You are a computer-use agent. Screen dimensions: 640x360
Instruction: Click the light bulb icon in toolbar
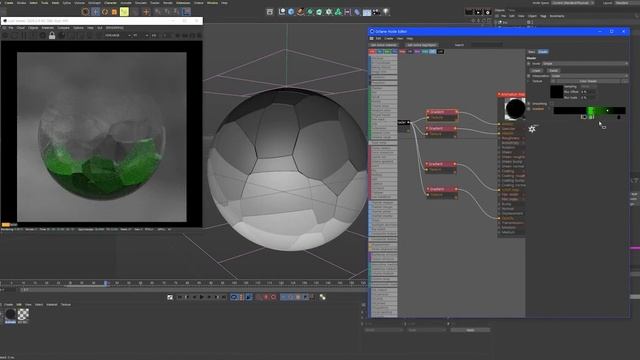click(386, 12)
